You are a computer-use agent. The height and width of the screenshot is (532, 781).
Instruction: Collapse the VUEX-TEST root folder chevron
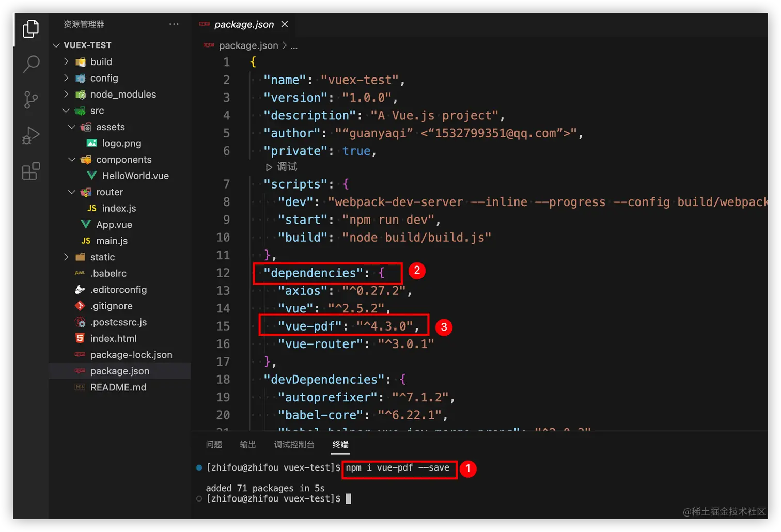56,45
